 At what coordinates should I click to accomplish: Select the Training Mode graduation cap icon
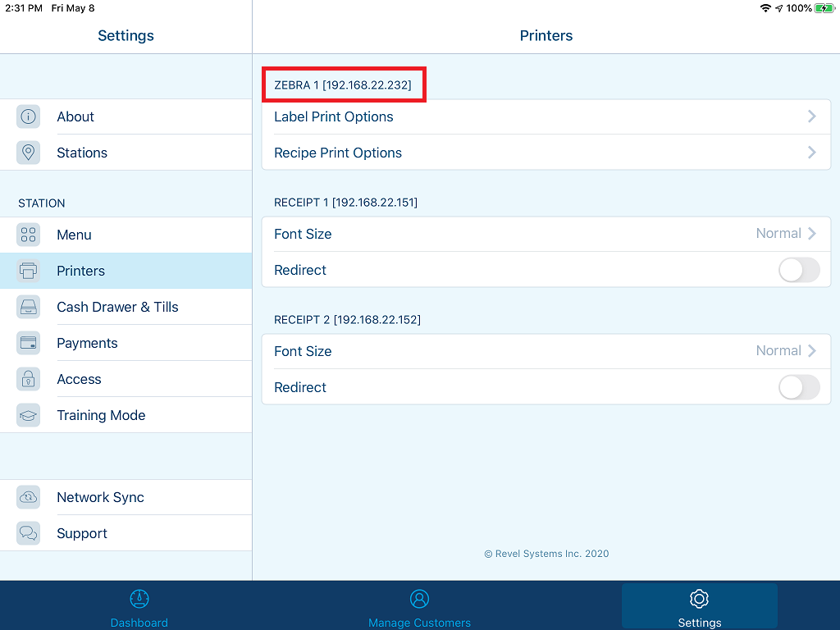28,415
